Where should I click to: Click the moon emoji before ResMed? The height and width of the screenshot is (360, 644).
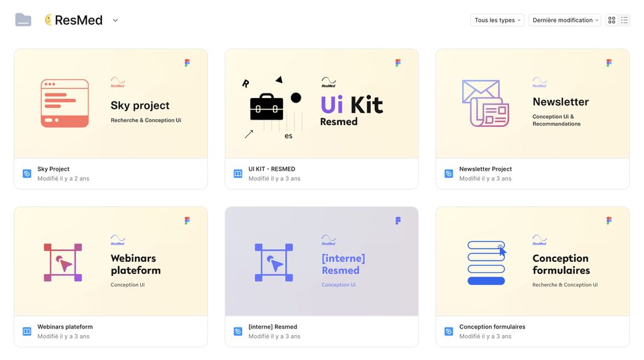(x=48, y=19)
